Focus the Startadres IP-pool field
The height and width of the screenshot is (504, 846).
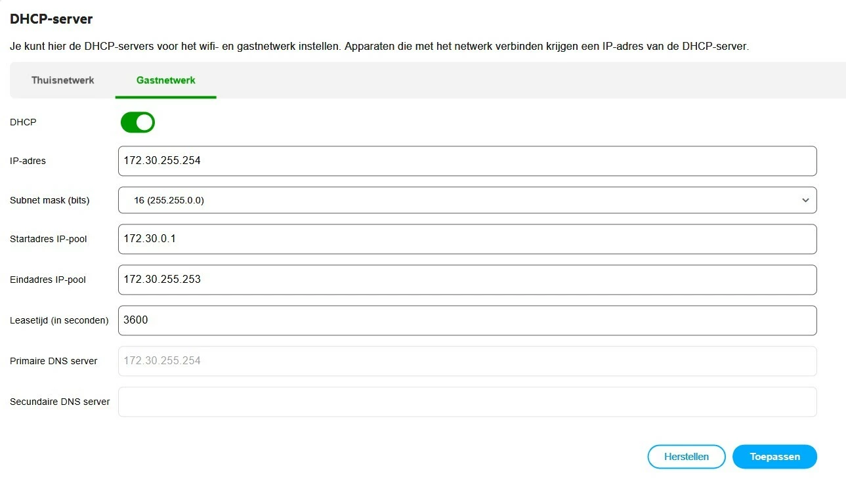pos(467,239)
